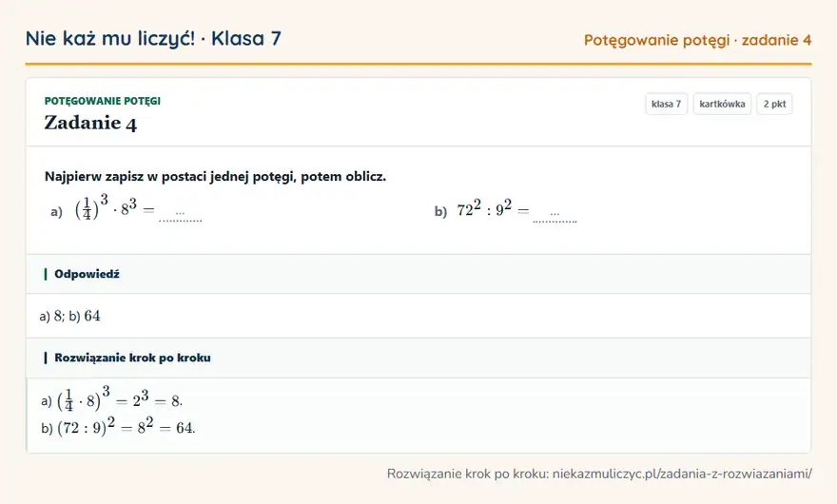Click the 'klasa 7' tag

(666, 104)
